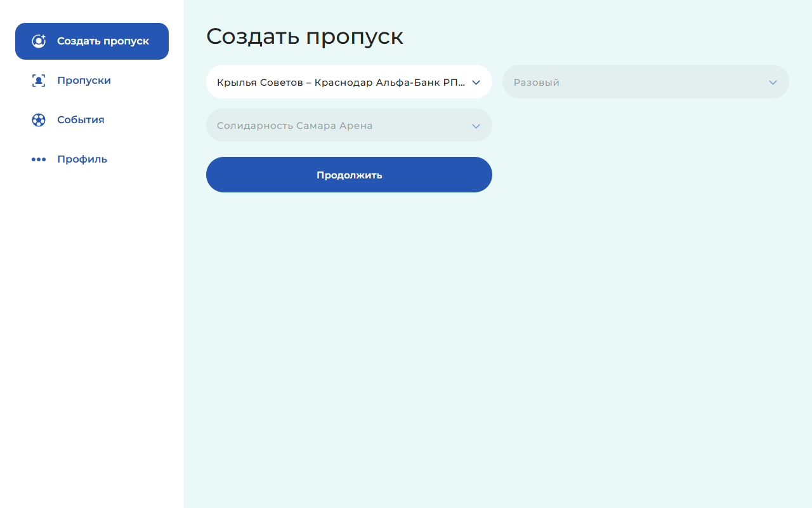
Task: Click the Создать пропуск page heading
Action: (x=304, y=37)
